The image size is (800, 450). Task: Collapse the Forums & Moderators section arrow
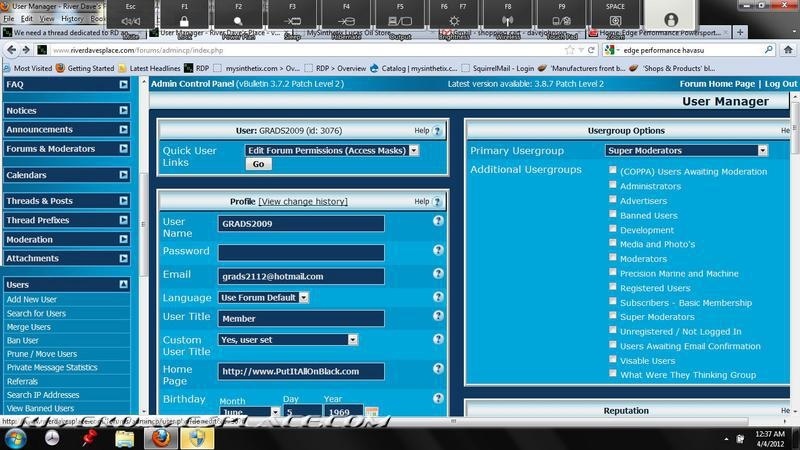point(123,149)
